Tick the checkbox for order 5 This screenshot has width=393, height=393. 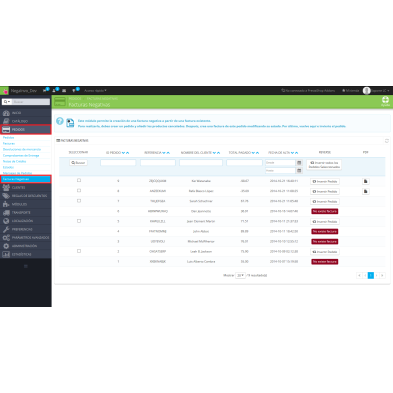pyautogui.click(x=79, y=221)
